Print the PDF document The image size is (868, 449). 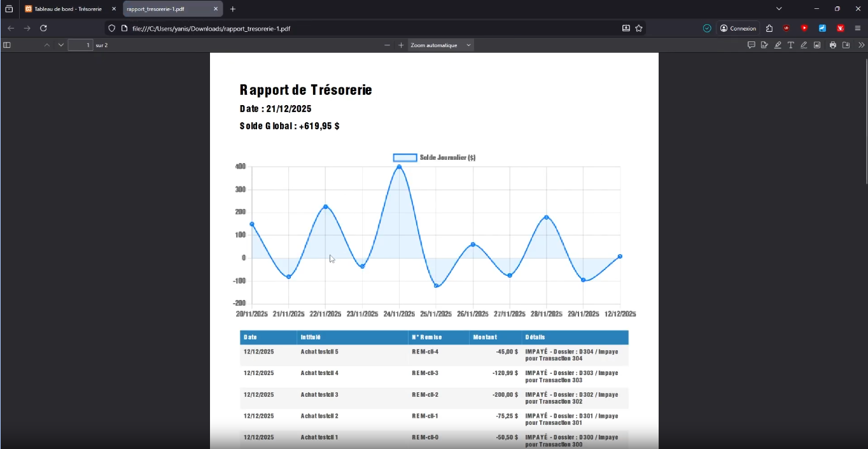click(832, 45)
